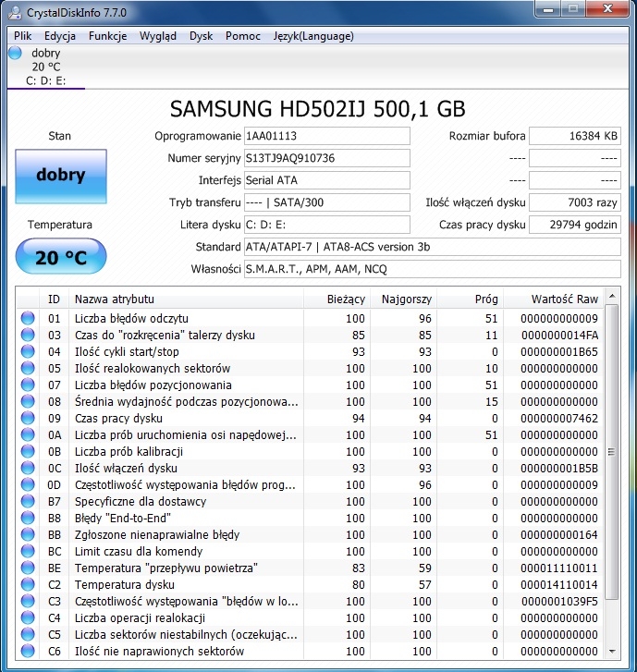The height and width of the screenshot is (672, 637).
Task: Click raw value 000000007462
Action: click(x=559, y=419)
